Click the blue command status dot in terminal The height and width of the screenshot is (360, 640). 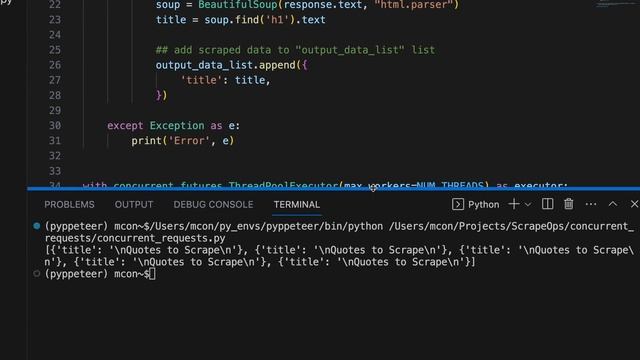(x=37, y=226)
